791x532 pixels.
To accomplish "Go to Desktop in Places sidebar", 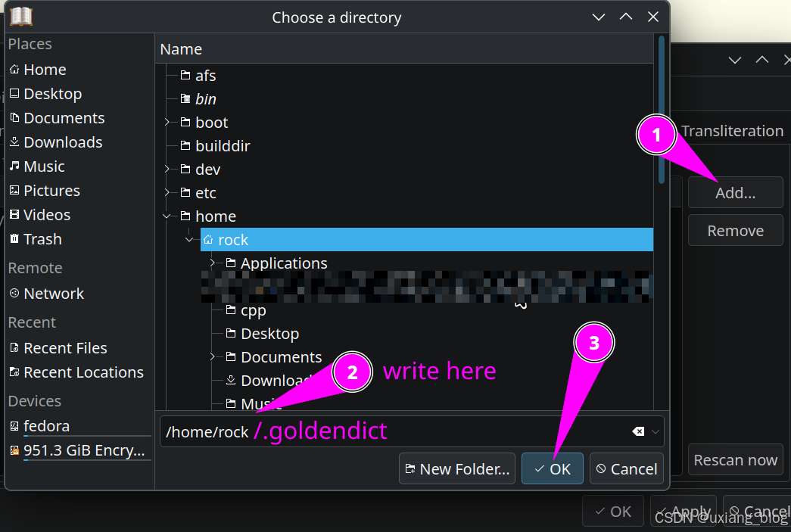I will coord(46,94).
